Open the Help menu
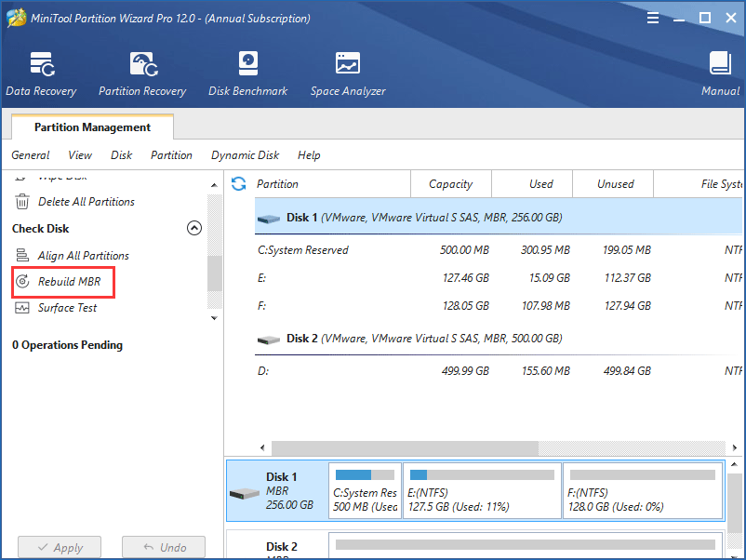746x560 pixels. 309,155
